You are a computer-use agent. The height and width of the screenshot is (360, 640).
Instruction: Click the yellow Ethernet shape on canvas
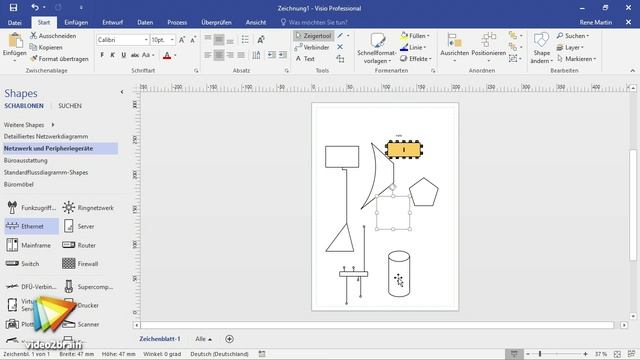[x=404, y=149]
